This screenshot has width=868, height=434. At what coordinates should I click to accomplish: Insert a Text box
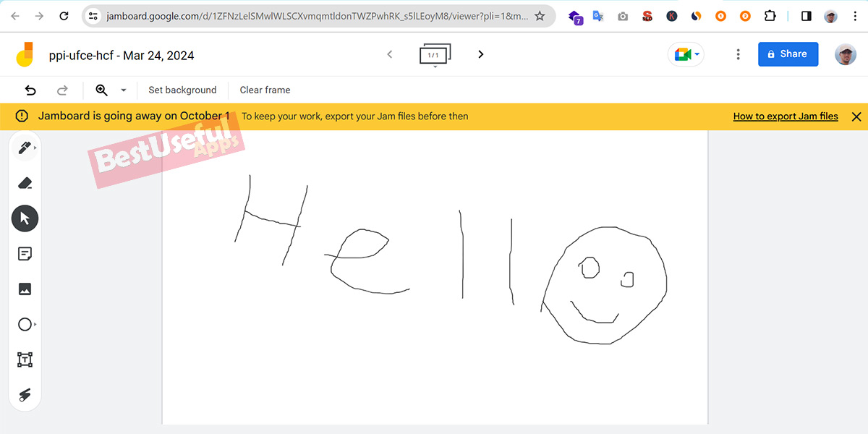click(25, 359)
